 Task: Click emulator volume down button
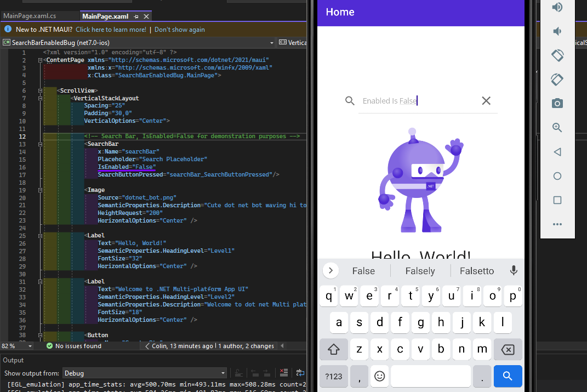[557, 31]
